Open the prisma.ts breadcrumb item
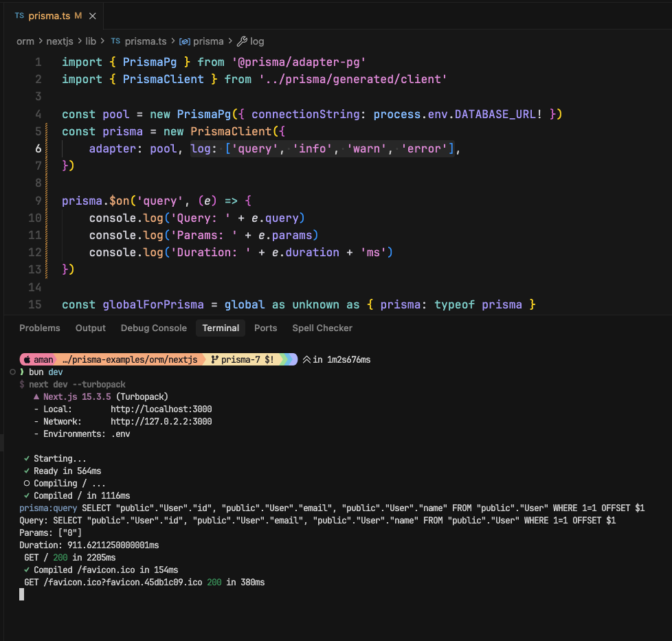672x641 pixels. [145, 41]
